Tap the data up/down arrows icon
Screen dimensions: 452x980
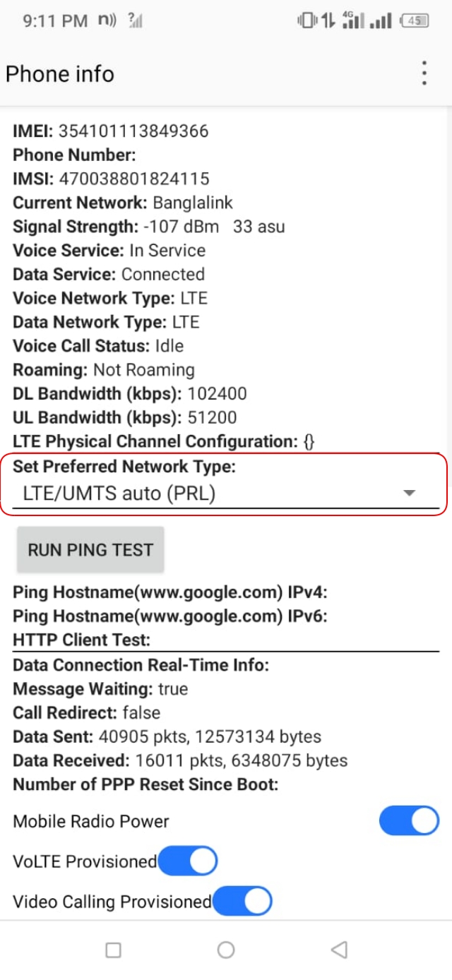327,20
